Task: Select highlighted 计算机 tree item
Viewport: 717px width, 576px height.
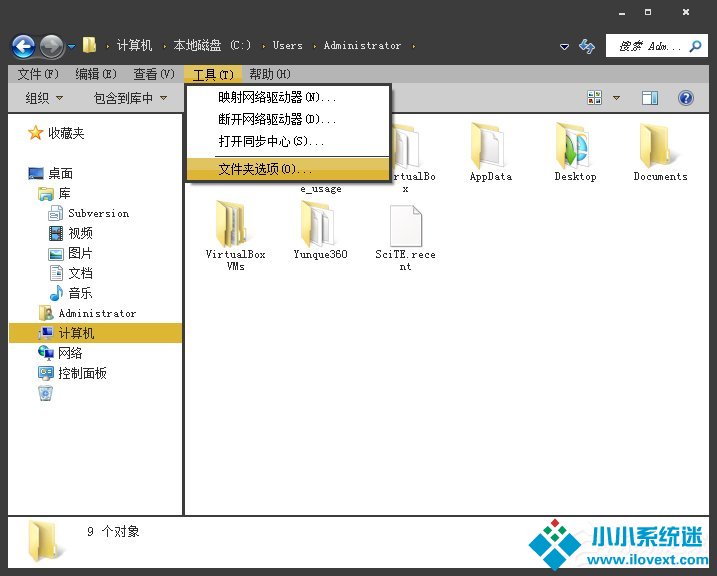Action: pyautogui.click(x=95, y=333)
